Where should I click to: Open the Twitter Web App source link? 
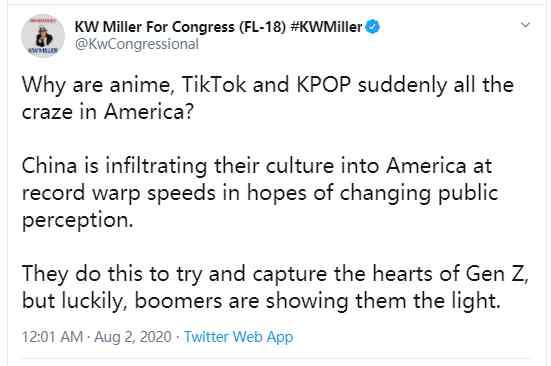tap(238, 337)
